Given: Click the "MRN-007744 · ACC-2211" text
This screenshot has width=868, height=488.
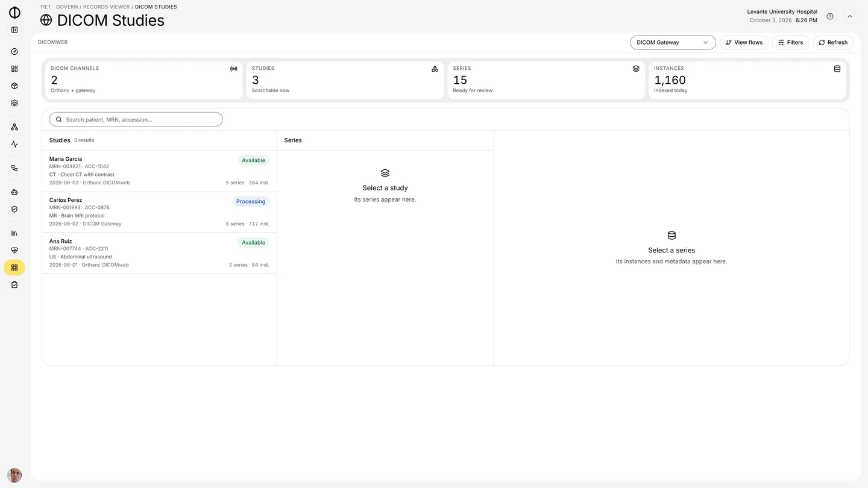Looking at the screenshot, I should (79, 248).
